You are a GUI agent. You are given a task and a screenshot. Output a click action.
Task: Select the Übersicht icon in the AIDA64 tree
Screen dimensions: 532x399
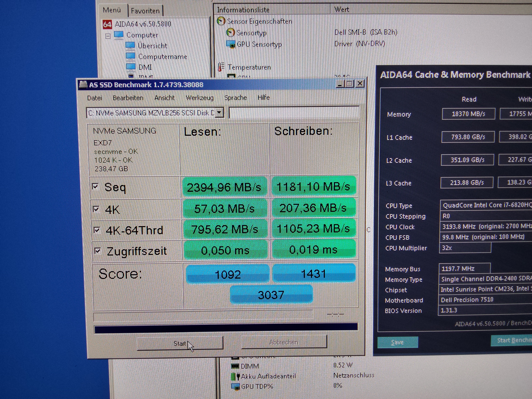click(130, 45)
